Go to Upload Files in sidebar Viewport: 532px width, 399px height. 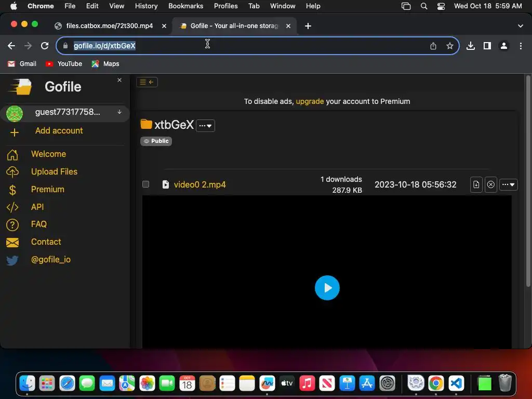[54, 171]
